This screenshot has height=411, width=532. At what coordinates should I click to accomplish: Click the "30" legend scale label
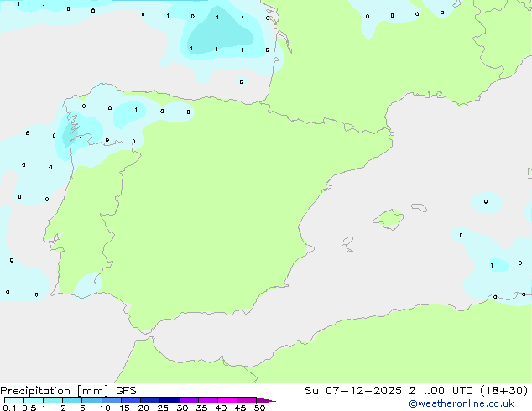pyautogui.click(x=182, y=408)
